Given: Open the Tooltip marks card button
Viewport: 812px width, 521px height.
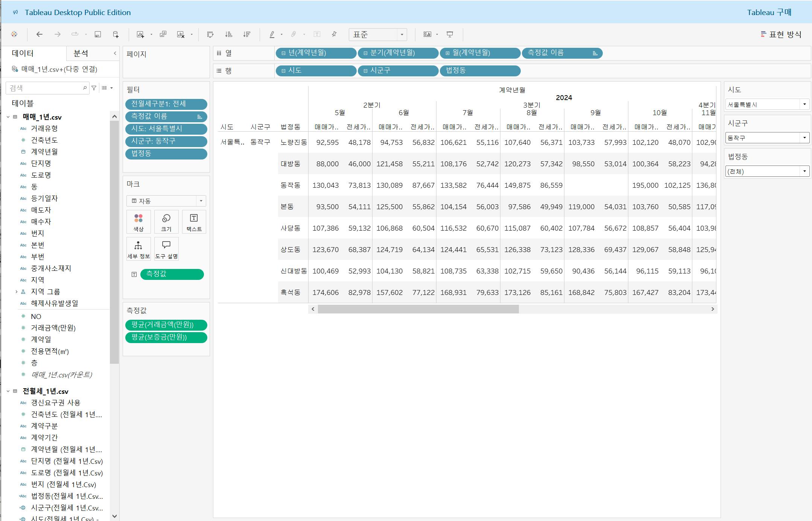Looking at the screenshot, I should point(166,249).
